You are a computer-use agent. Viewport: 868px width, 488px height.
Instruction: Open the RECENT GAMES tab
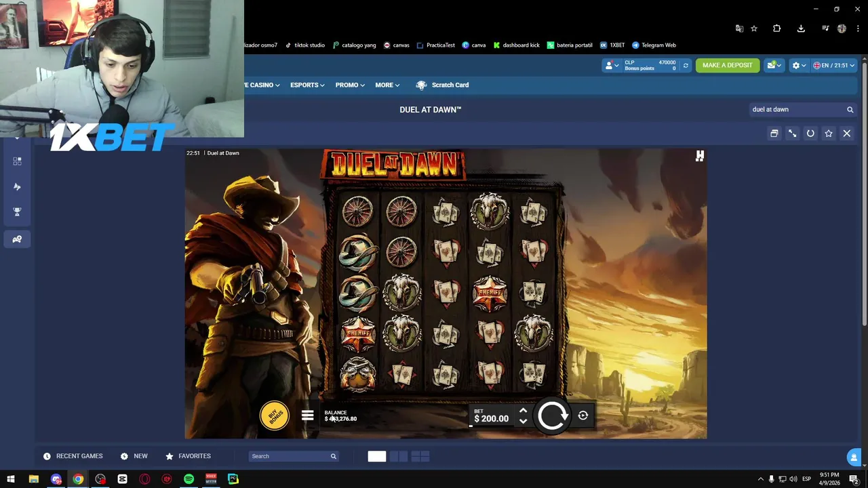click(73, 456)
